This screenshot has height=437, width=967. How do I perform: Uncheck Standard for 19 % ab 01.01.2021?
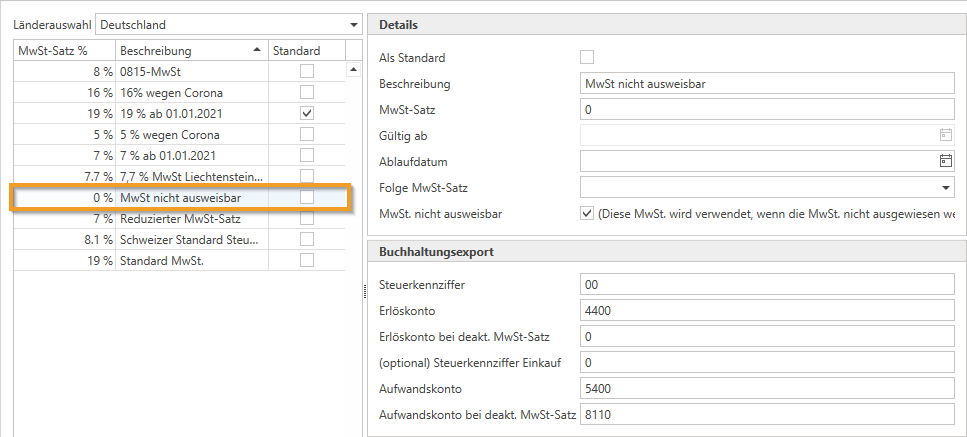click(307, 113)
